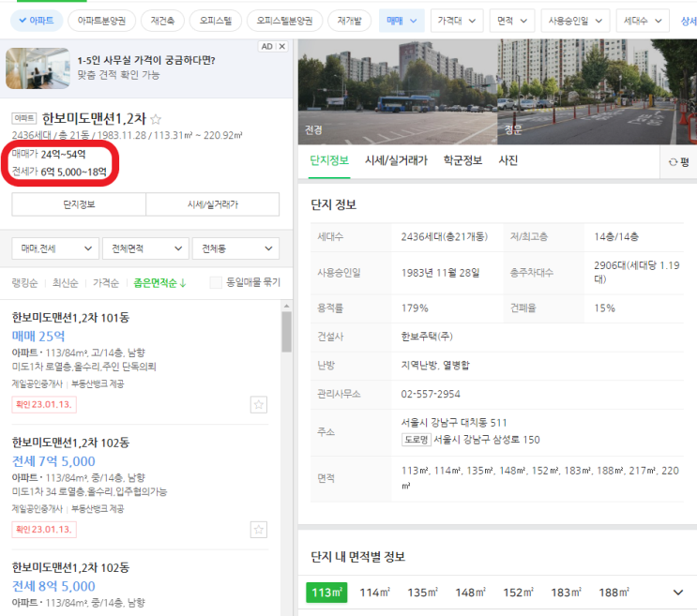Toggle the 오피스텔분양권 filter chip
This screenshot has width=697, height=616.
pos(284,21)
